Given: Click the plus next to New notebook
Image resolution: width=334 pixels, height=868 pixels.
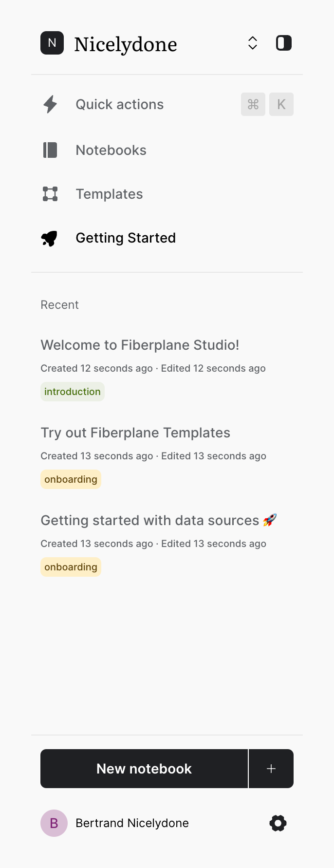Looking at the screenshot, I should [x=271, y=768].
